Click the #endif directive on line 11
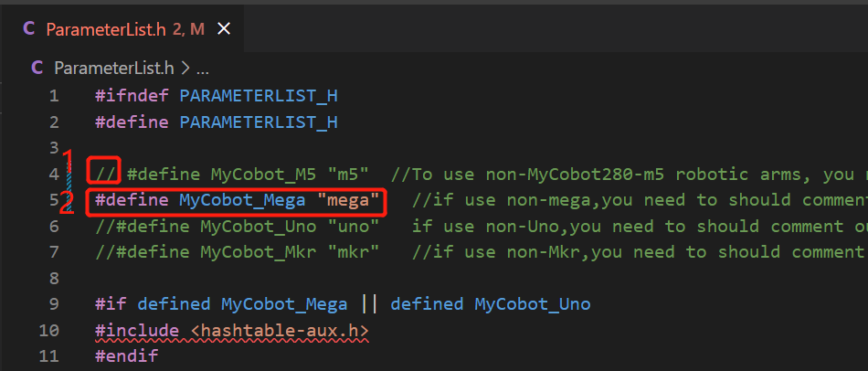 [x=126, y=356]
